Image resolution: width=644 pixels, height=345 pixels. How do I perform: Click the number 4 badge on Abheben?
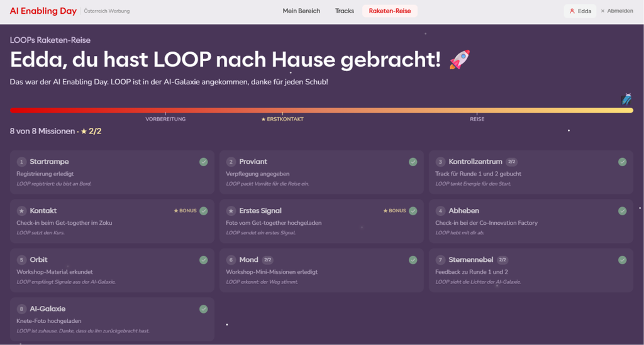(x=440, y=211)
